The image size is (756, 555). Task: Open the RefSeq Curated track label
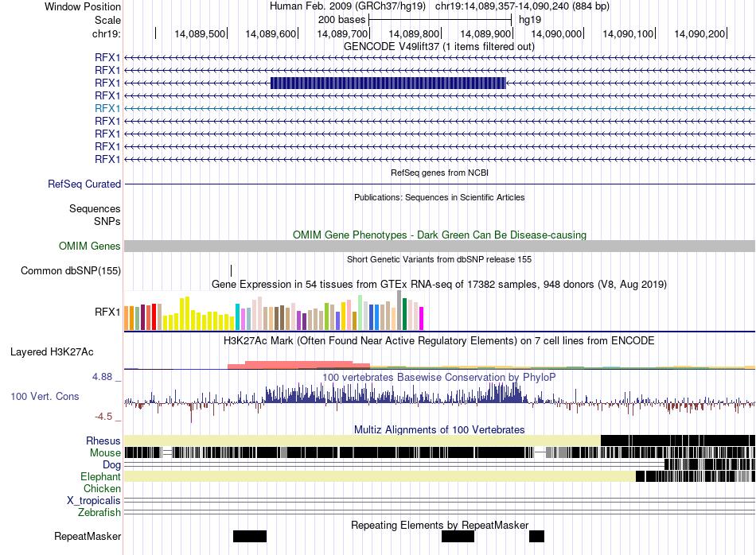tap(84, 184)
